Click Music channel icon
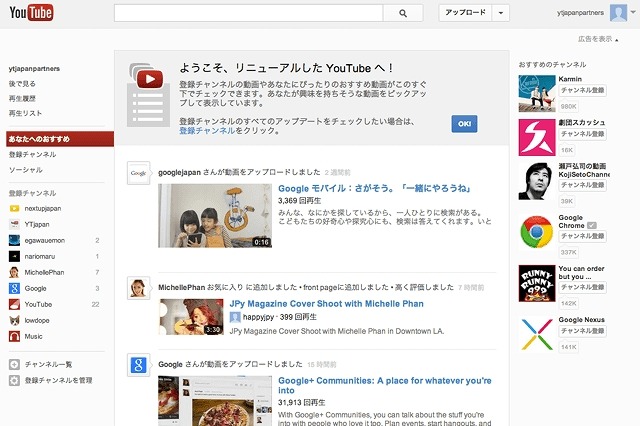This screenshot has height=426, width=640. 14,336
